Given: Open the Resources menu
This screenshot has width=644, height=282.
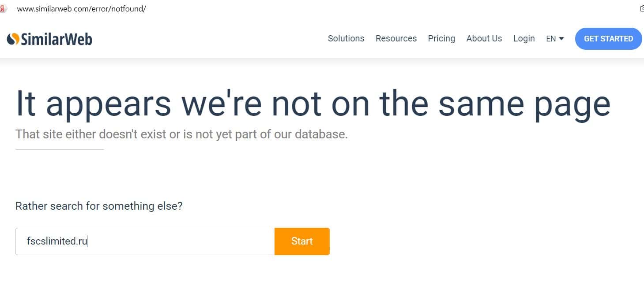Looking at the screenshot, I should pyautogui.click(x=396, y=38).
